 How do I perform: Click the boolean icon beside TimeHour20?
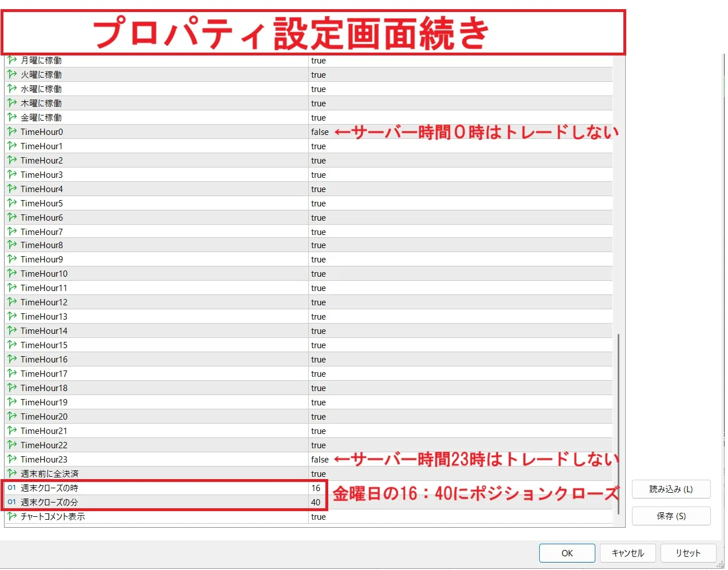[12, 416]
